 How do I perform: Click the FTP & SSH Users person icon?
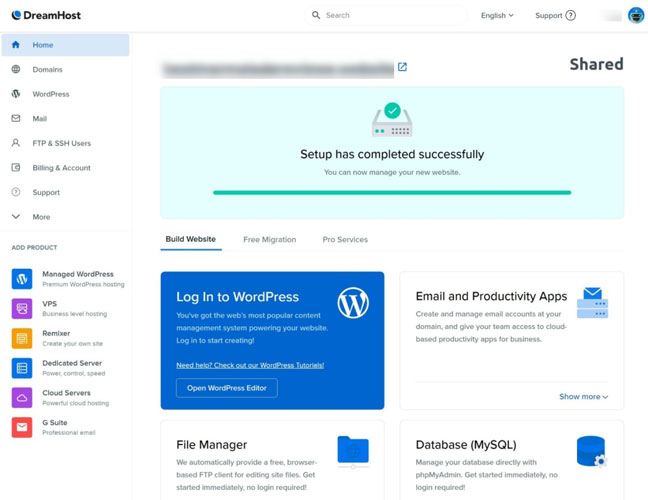coord(16,143)
